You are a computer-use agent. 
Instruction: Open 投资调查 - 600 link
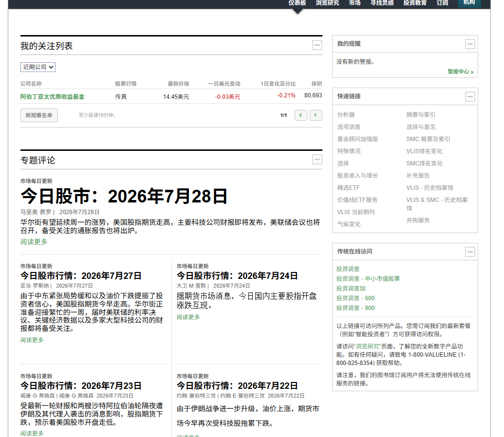355,298
